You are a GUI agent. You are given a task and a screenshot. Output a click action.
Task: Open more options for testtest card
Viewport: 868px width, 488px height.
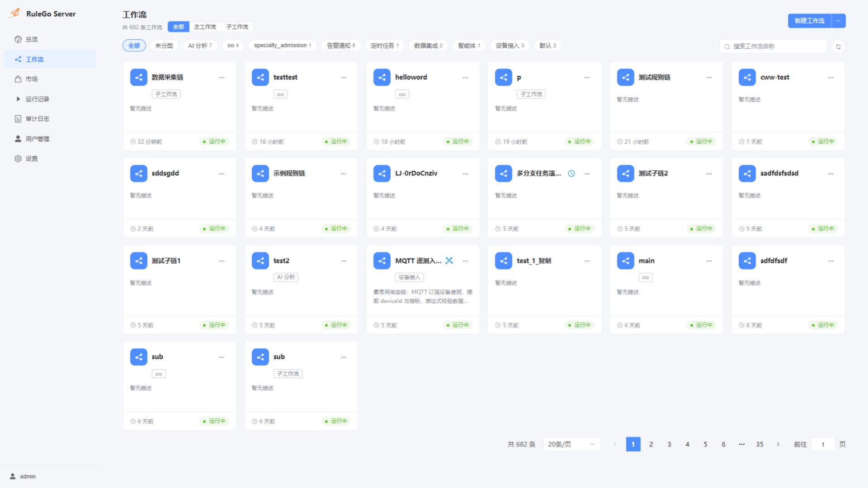pos(344,78)
